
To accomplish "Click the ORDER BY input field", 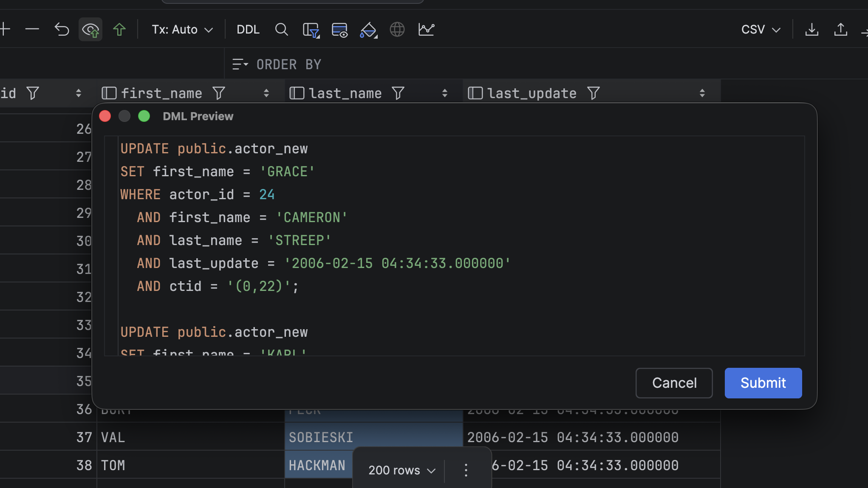I will 546,65.
